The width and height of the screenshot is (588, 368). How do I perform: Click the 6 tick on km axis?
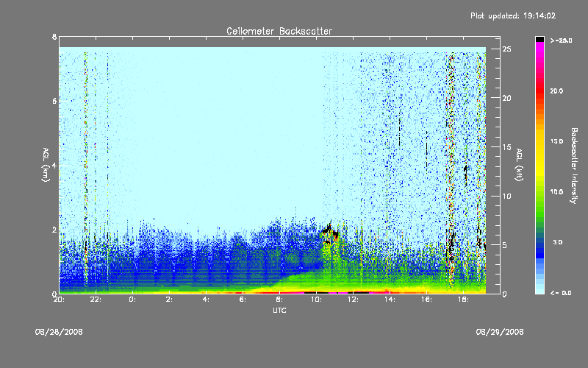pos(54,101)
